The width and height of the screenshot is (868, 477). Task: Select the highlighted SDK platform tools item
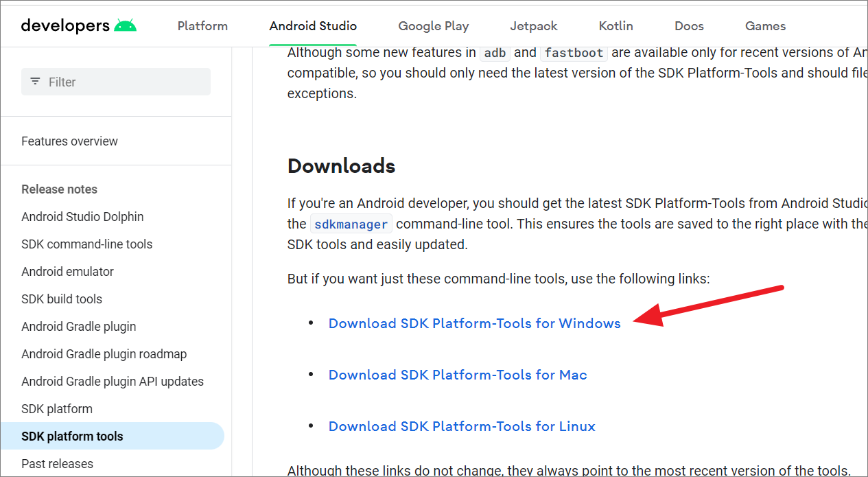(x=113, y=436)
